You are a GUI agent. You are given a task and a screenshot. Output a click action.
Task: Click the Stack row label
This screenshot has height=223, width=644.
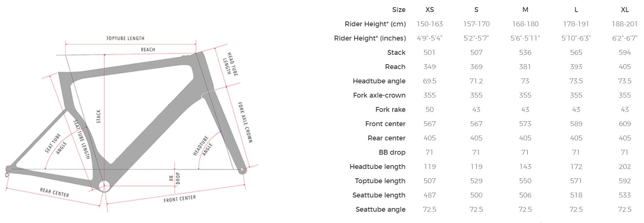tap(396, 53)
